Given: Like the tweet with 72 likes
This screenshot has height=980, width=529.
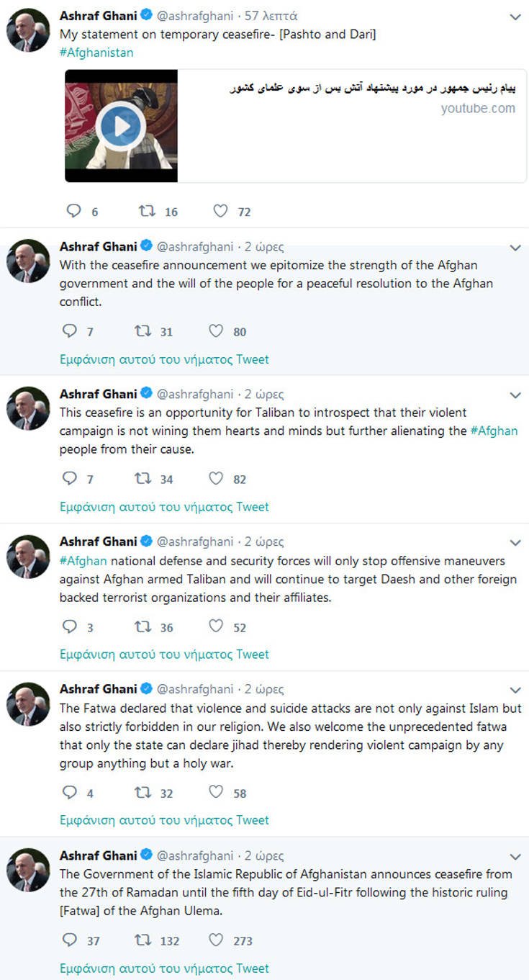Looking at the screenshot, I should [x=221, y=211].
